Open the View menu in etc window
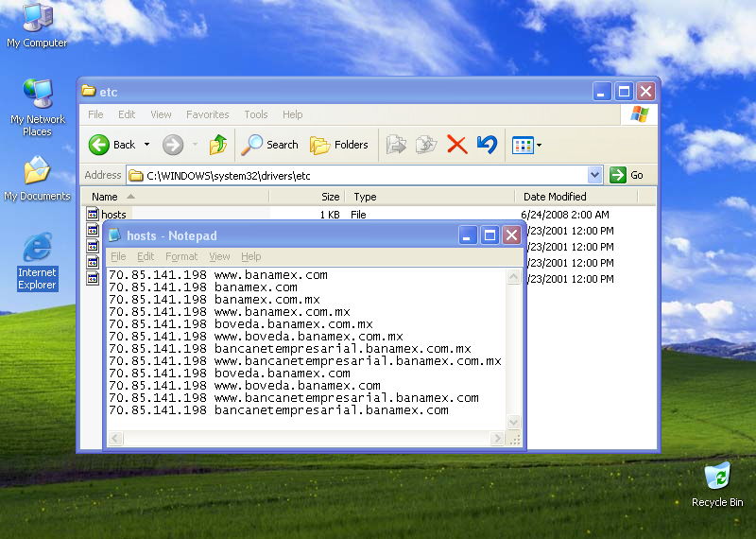Viewport: 756px width, 539px height. [161, 114]
